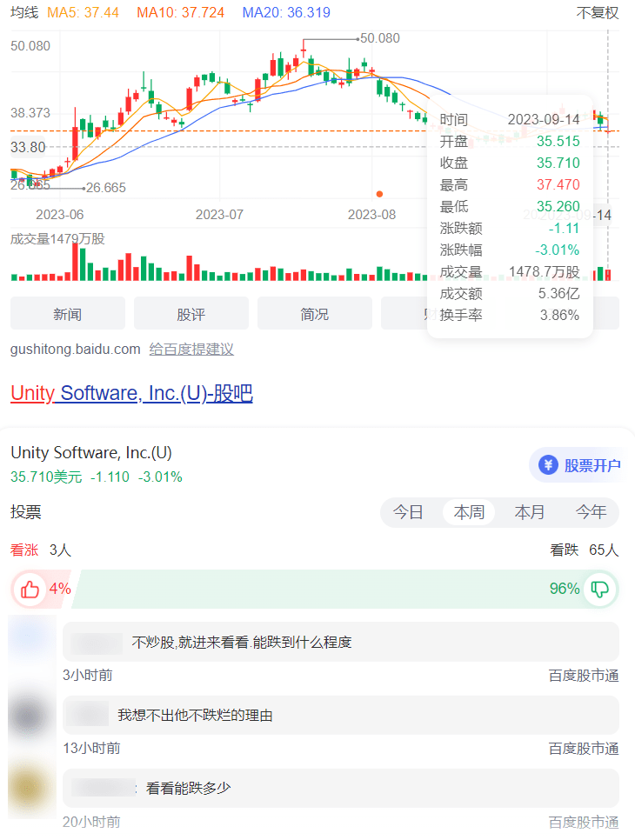Switch to the 股评 tab
Screen dimensions: 635x840
[x=190, y=314]
